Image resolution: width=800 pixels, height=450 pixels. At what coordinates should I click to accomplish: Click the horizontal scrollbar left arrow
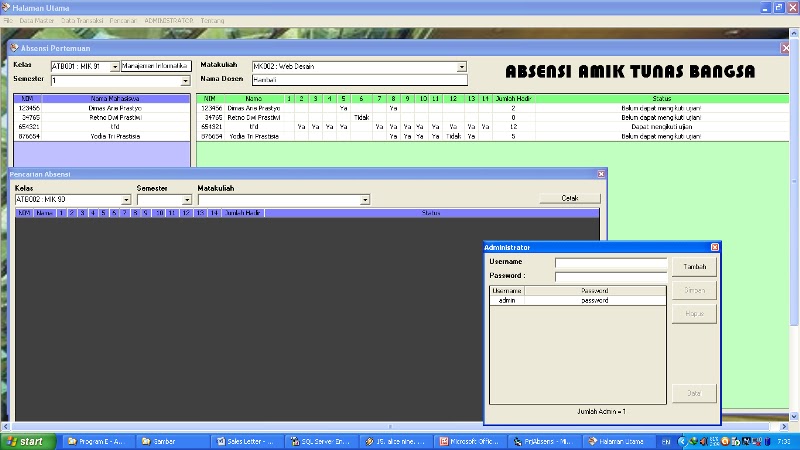[x=6, y=426]
